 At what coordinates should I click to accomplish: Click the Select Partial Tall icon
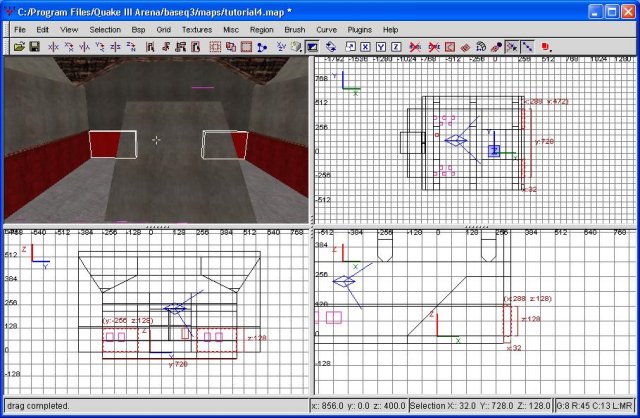(180, 47)
